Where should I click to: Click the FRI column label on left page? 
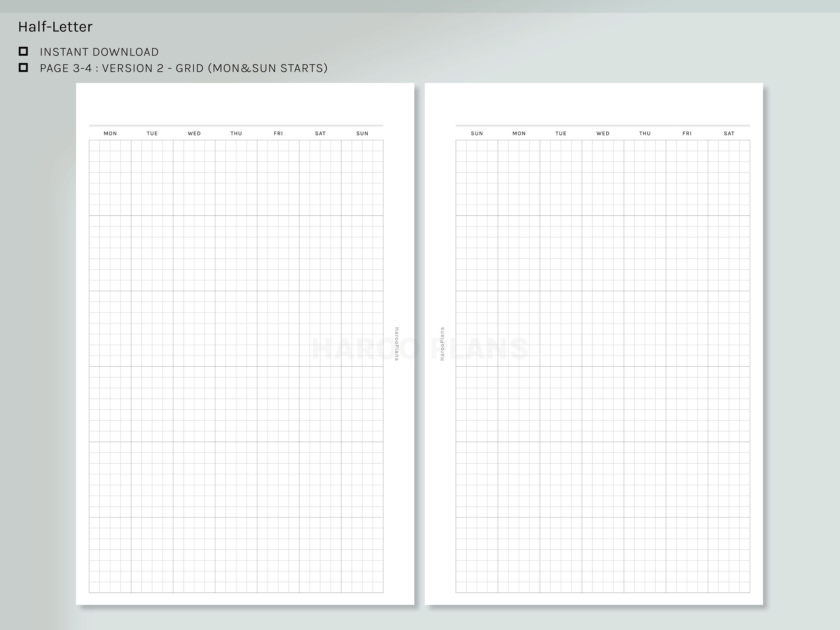click(278, 133)
